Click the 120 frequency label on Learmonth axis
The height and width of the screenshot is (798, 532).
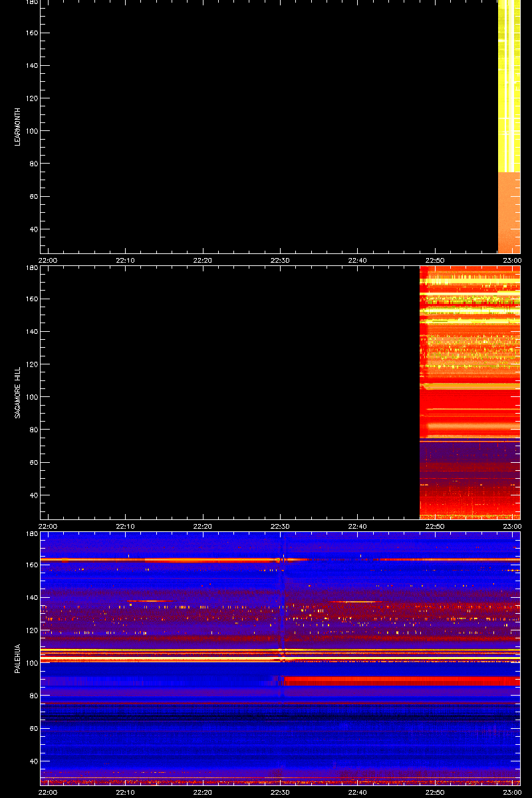[31, 98]
